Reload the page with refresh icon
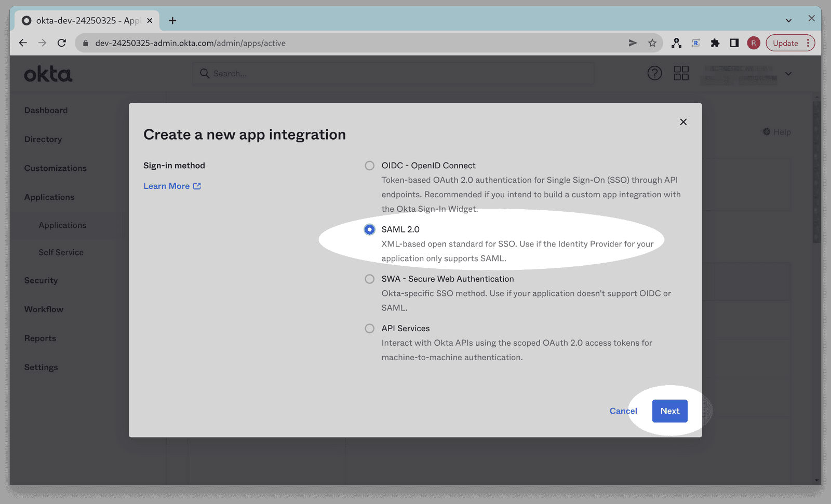The image size is (831, 504). pos(62,43)
